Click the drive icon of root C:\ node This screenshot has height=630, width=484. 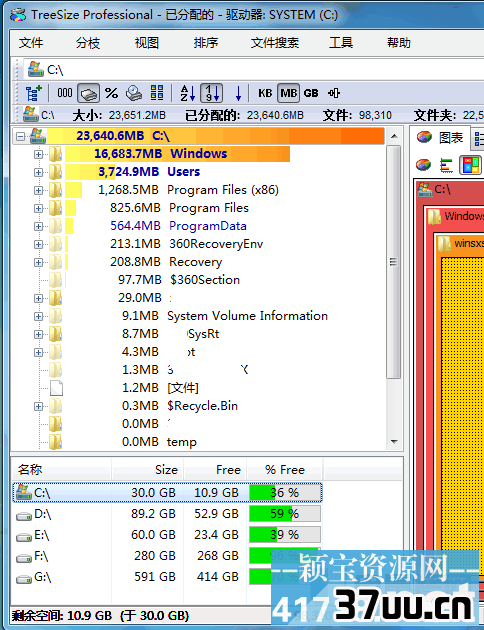[37, 136]
